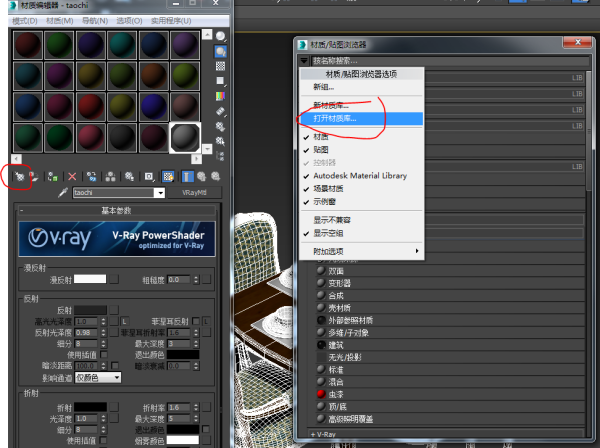The height and width of the screenshot is (448, 600).
Task: Click the Get Material icon
Action: click(x=19, y=176)
